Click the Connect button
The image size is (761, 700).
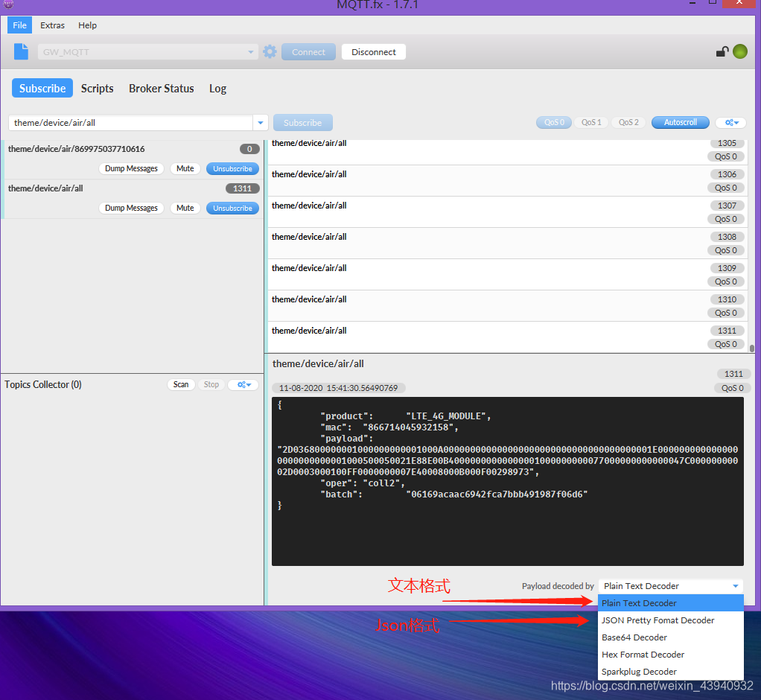tap(308, 52)
